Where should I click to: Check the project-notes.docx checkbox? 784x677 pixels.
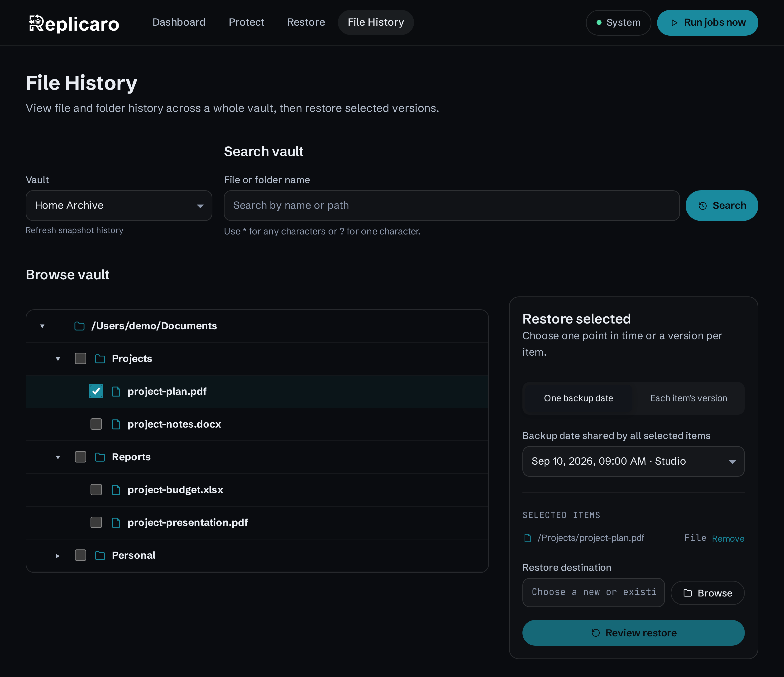[x=96, y=424]
